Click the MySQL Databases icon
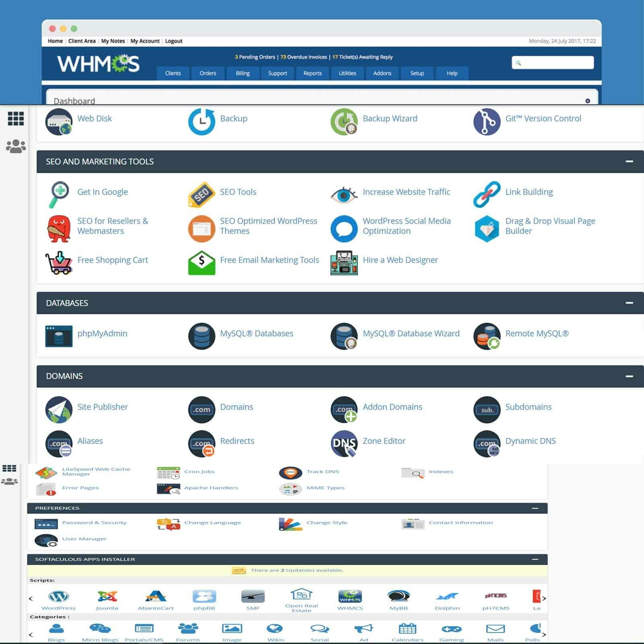Viewport: 644px width, 644px height. [x=202, y=336]
